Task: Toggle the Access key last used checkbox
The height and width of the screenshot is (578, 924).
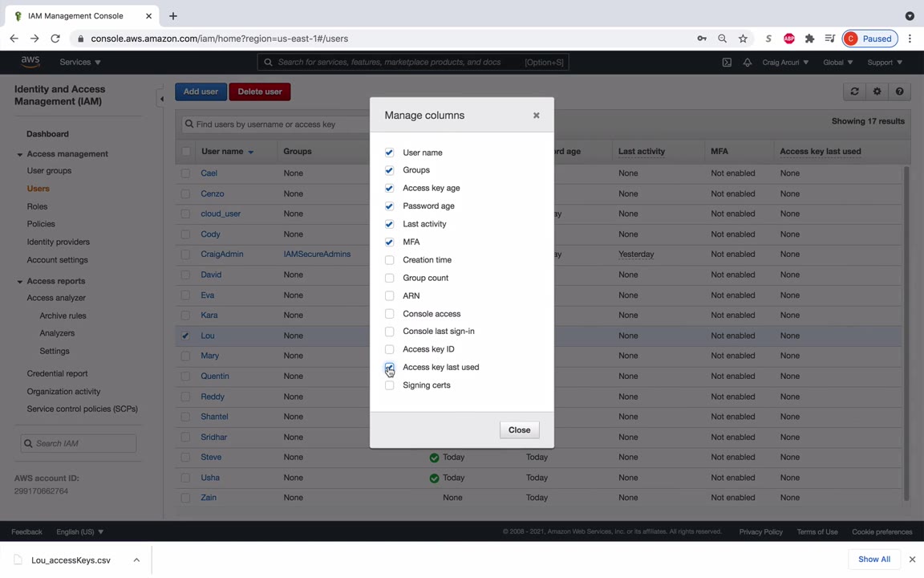Action: (390, 368)
